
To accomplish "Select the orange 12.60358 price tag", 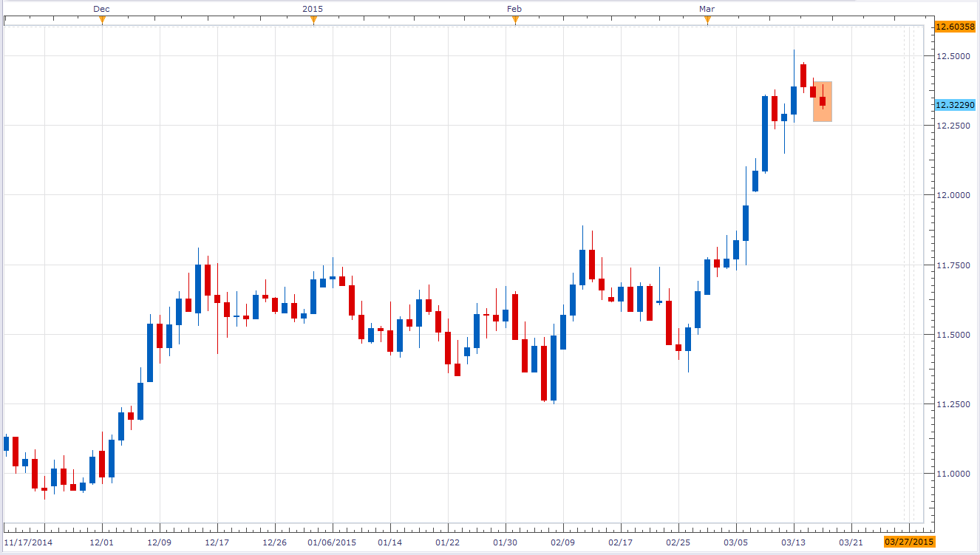I will 955,27.
